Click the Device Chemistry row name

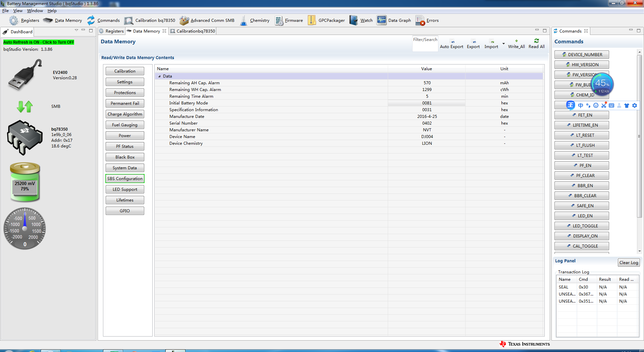coord(186,143)
